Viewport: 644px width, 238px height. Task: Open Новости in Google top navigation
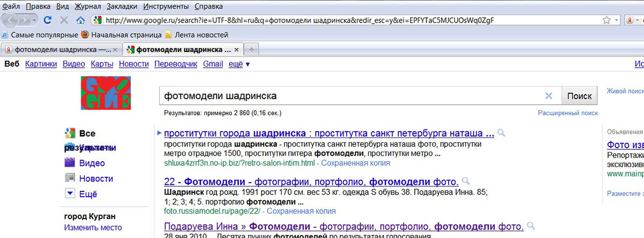point(134,64)
